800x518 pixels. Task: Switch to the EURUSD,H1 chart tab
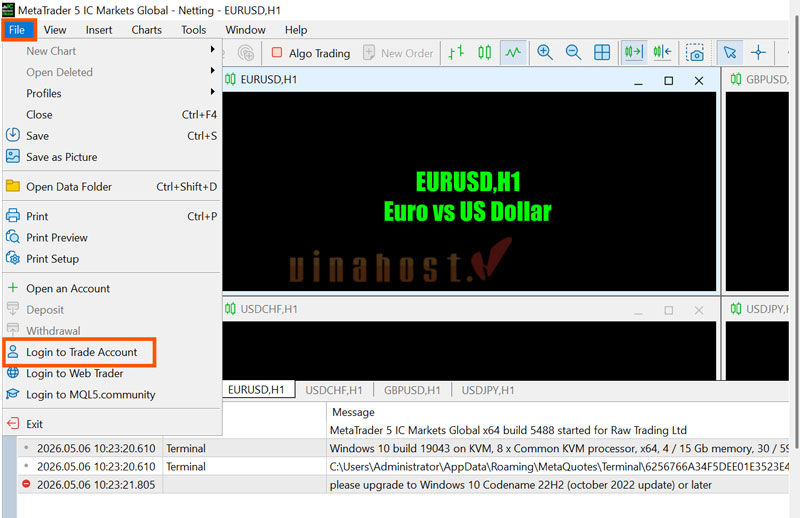tap(257, 390)
